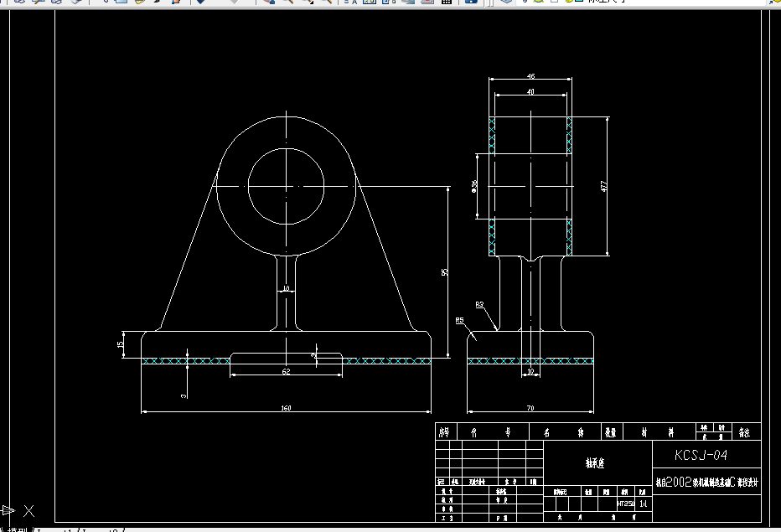The image size is (781, 532).
Task: Select the 15 base thickness dimension text
Action: (x=120, y=344)
